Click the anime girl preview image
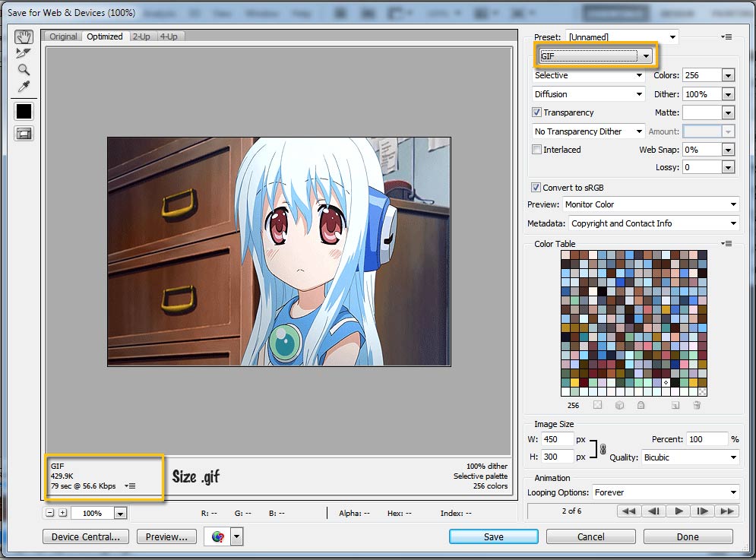Viewport: 756px width, 560px height. [279, 252]
